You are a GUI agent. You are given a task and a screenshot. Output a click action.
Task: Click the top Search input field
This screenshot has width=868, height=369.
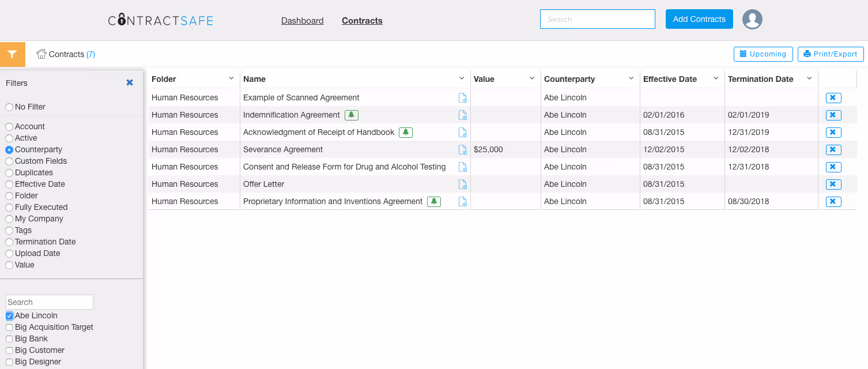click(597, 18)
